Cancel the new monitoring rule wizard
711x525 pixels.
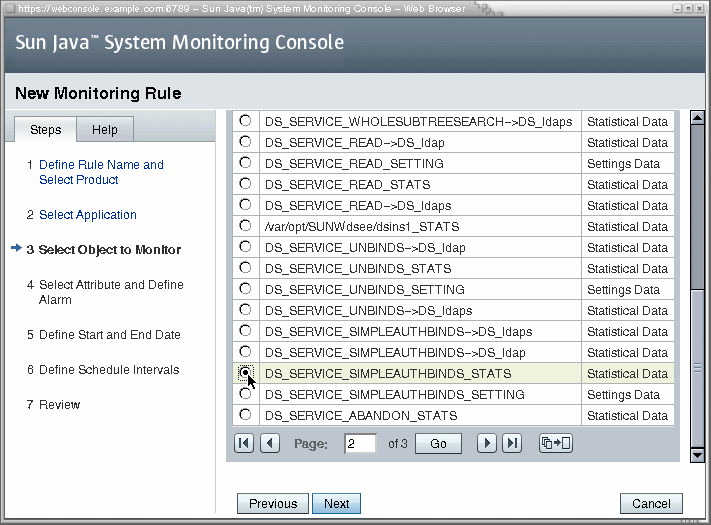(x=651, y=504)
